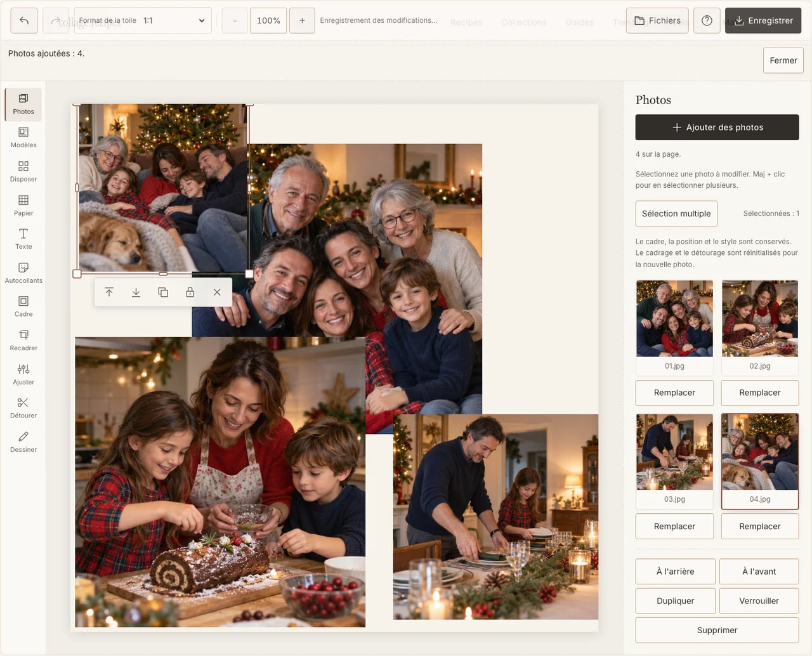The width and height of the screenshot is (812, 656).
Task: Click the undo arrow button
Action: pos(24,20)
